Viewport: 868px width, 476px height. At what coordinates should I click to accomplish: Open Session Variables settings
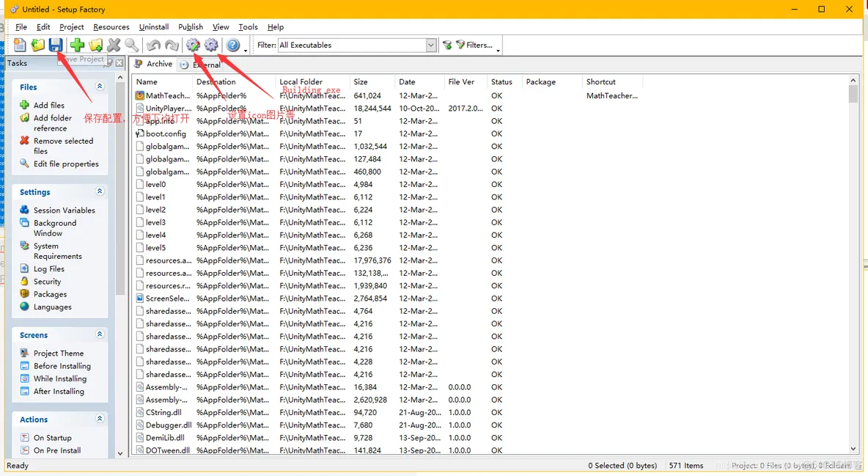click(58, 210)
